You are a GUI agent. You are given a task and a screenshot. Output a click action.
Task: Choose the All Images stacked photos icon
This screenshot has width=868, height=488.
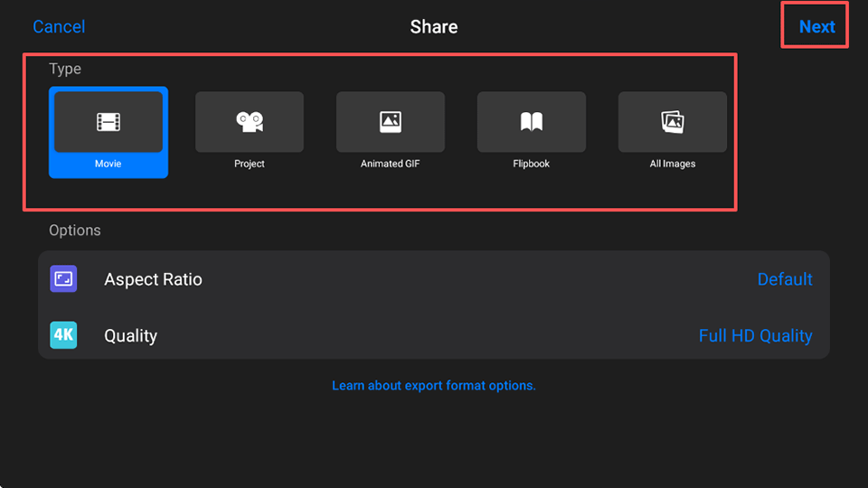(x=673, y=122)
